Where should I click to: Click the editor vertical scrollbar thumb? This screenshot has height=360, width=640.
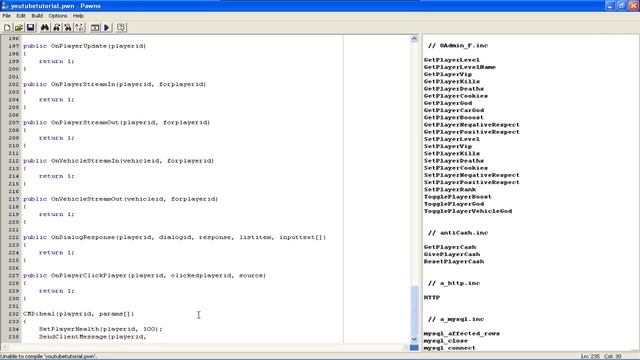[x=414, y=310]
